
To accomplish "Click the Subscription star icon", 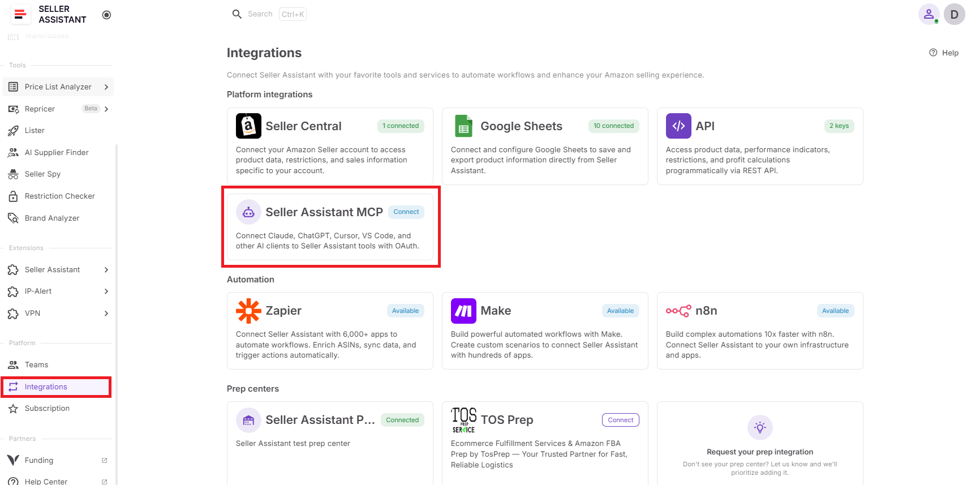I will [13, 409].
